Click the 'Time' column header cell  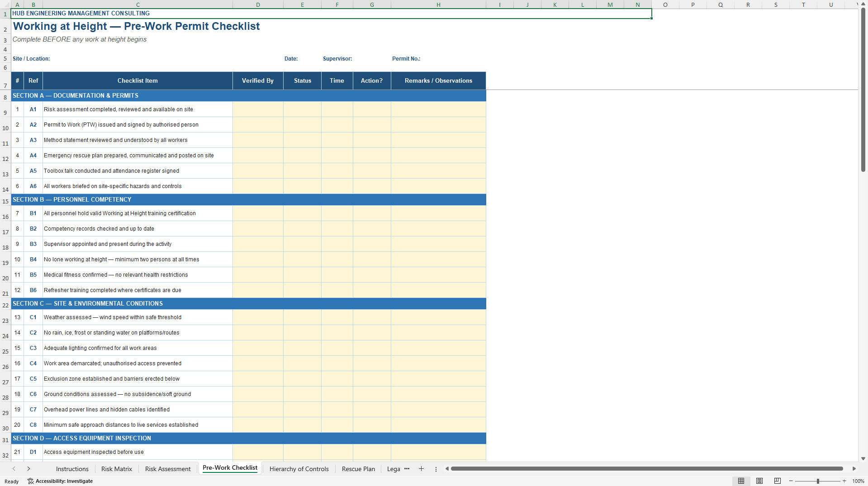[337, 81]
